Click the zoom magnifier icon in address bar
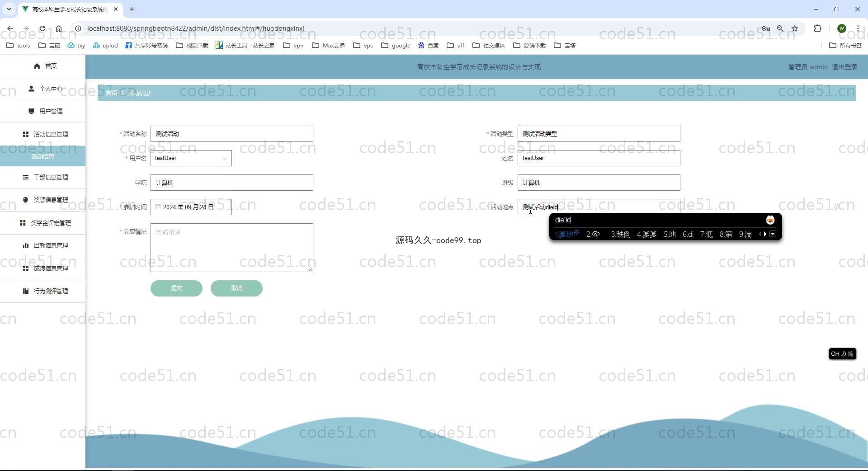 click(x=780, y=28)
